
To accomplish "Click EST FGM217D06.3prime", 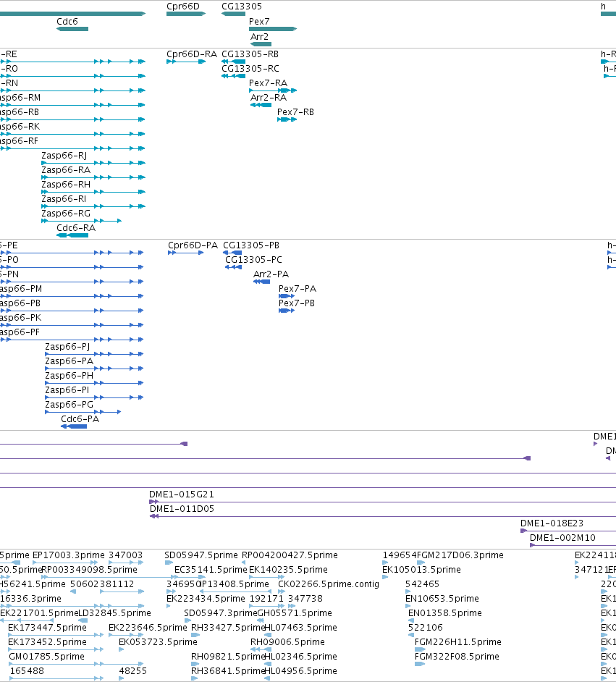I will click(x=460, y=555).
